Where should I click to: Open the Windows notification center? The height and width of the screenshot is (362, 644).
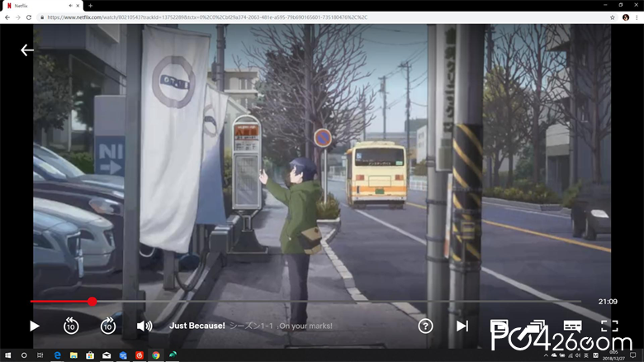tap(633, 355)
